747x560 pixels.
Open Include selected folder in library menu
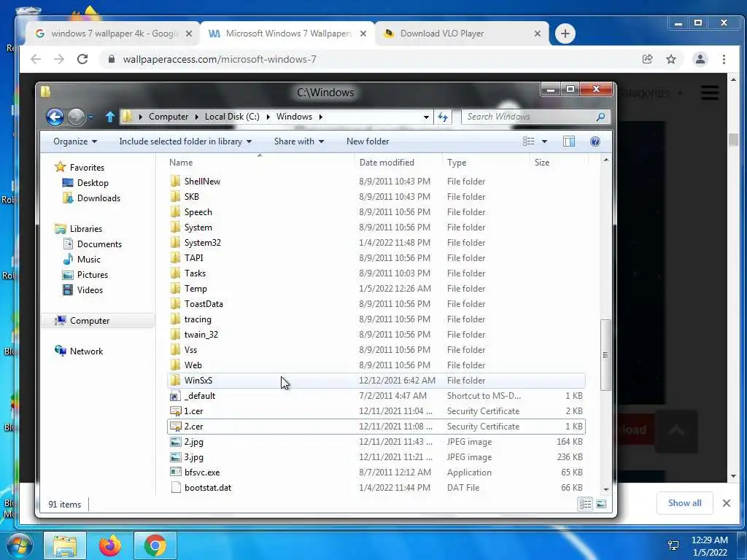coord(185,141)
